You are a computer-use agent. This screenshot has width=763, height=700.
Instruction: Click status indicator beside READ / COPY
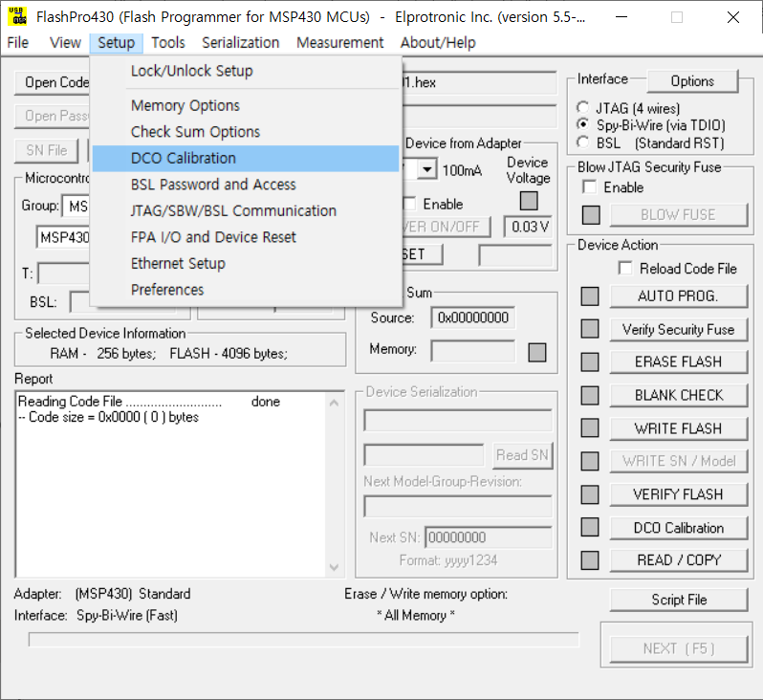590,559
